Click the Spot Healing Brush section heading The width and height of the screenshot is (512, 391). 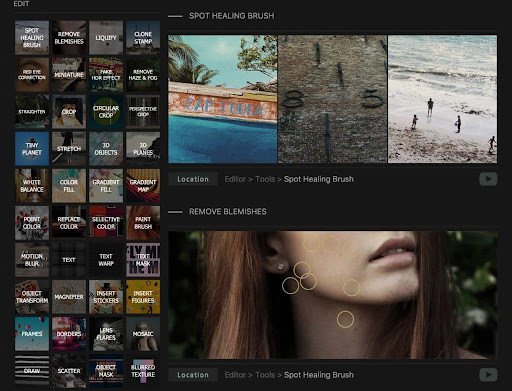point(232,16)
